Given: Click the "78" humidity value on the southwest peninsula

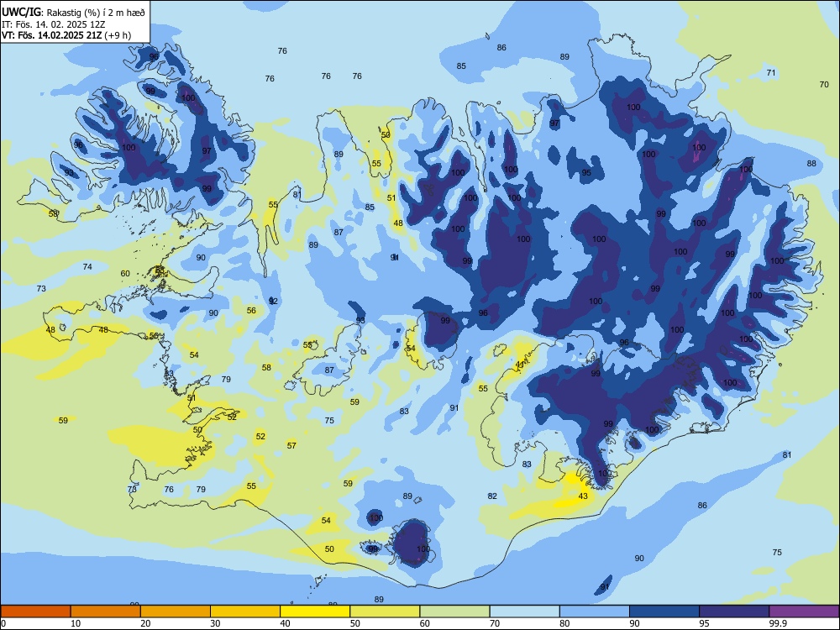Looking at the screenshot, I should pos(133,489).
